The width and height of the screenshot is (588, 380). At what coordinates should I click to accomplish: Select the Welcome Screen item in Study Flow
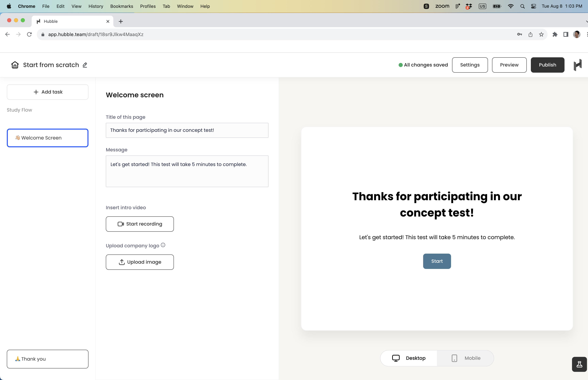click(x=48, y=138)
